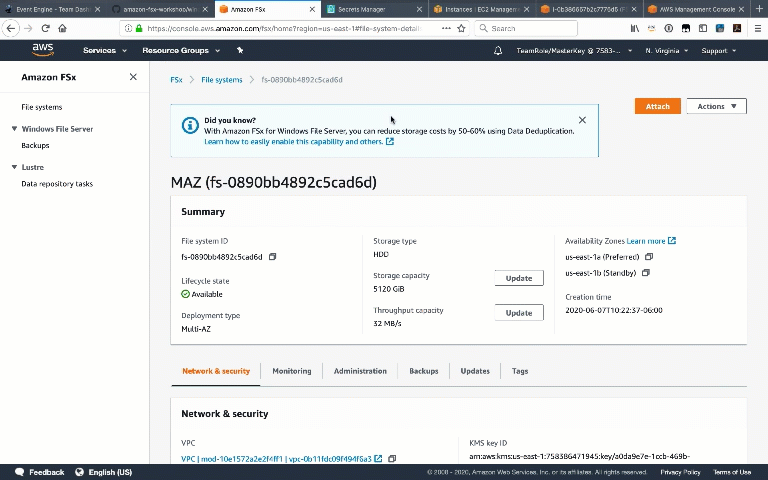Viewport: 768px width, 480px height.
Task: Open Availability Zones Learn more link
Action: coord(651,241)
